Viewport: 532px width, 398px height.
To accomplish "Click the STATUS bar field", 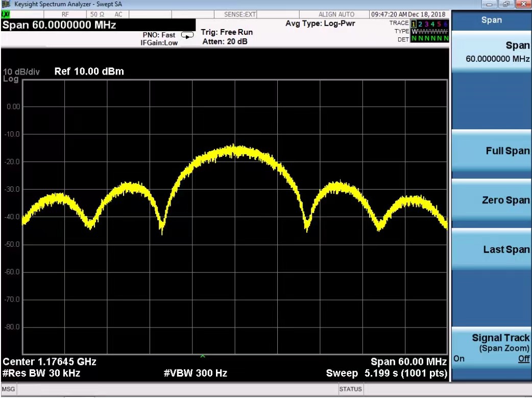I will 350,389.
